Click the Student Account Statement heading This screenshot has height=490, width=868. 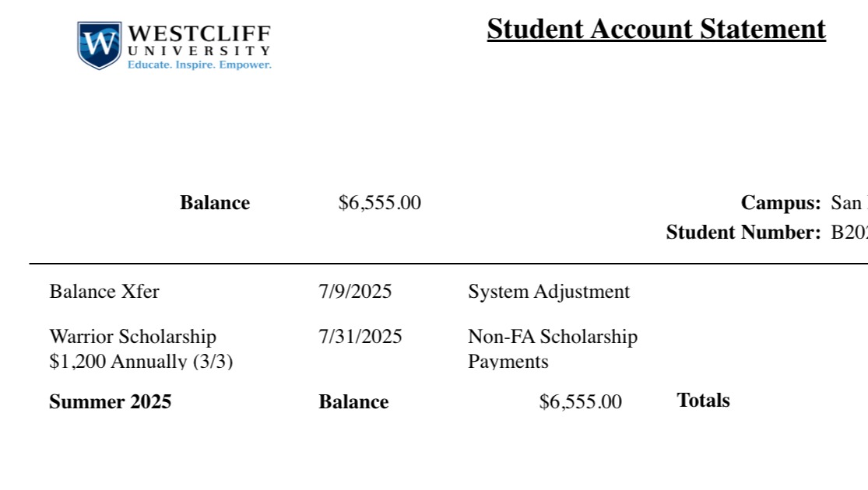(x=655, y=29)
